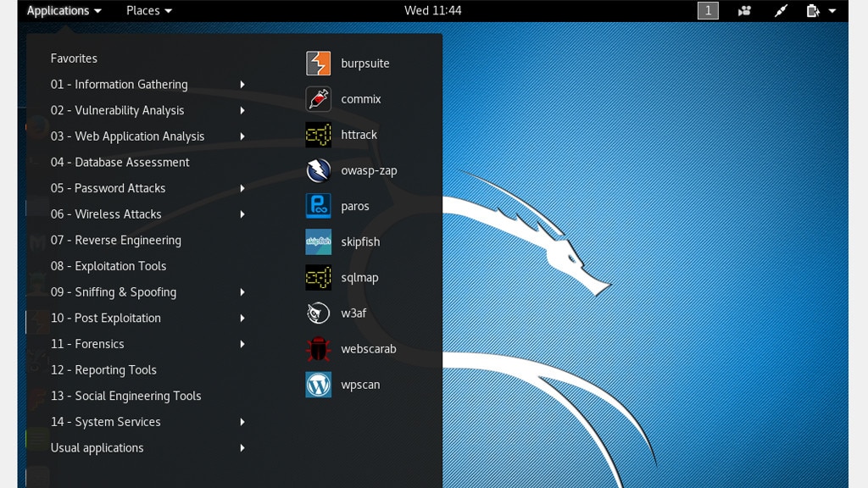This screenshot has height=488, width=868.
Task: Start httrack website copier
Action: point(360,134)
